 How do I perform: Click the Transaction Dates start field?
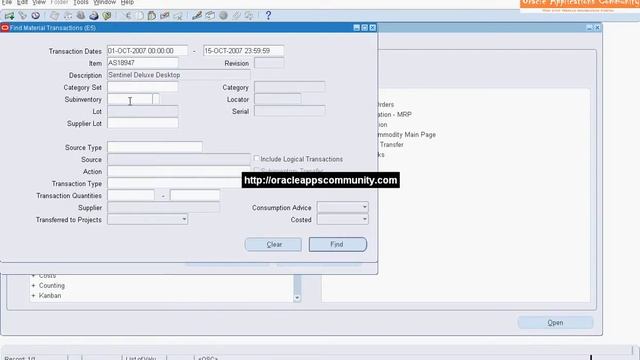[x=147, y=51]
